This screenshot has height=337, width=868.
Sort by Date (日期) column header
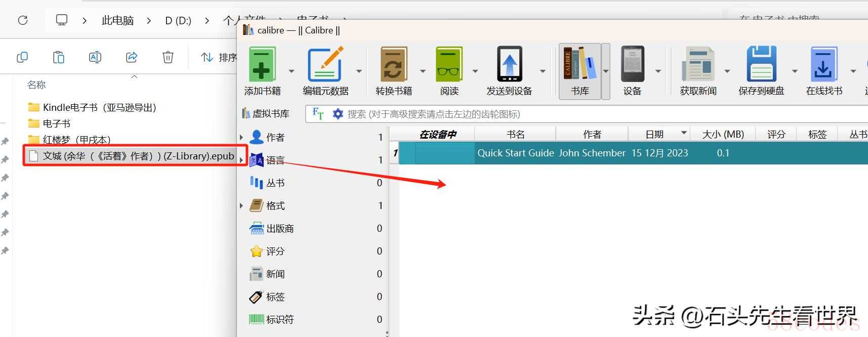(x=659, y=134)
